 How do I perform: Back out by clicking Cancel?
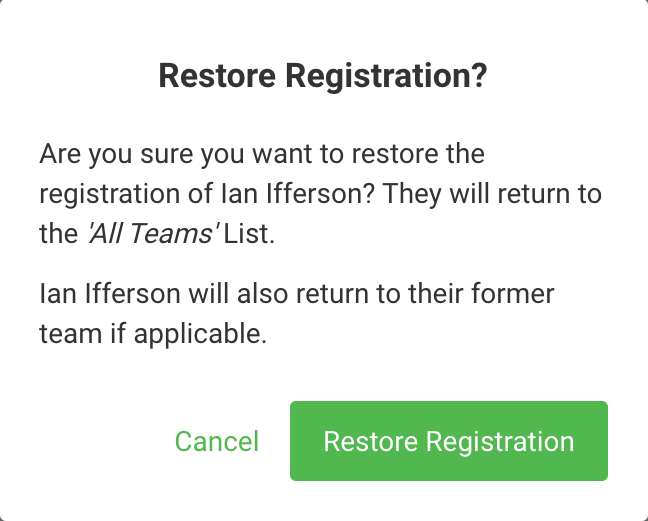tap(216, 441)
